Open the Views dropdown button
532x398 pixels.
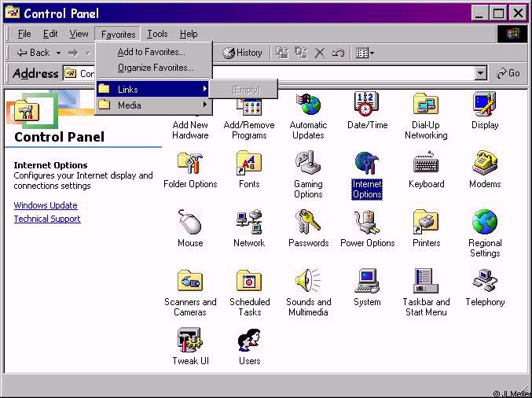(365, 53)
